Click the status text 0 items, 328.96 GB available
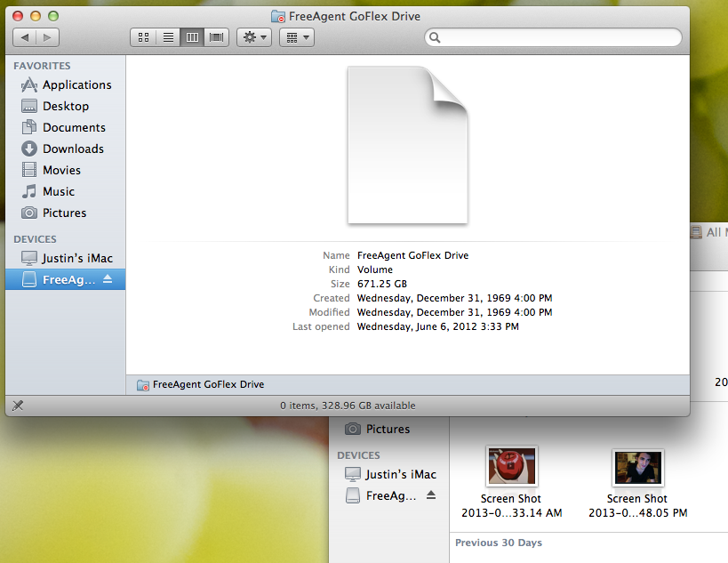728x563 pixels. pos(348,406)
